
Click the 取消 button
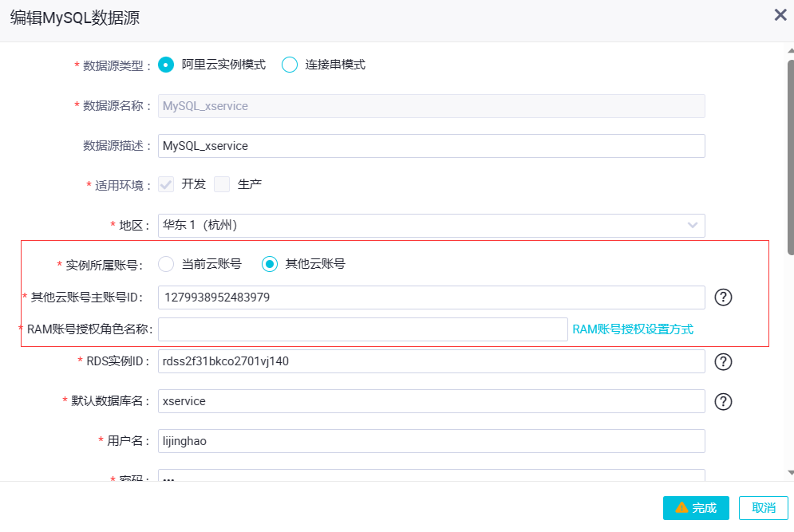[763, 508]
